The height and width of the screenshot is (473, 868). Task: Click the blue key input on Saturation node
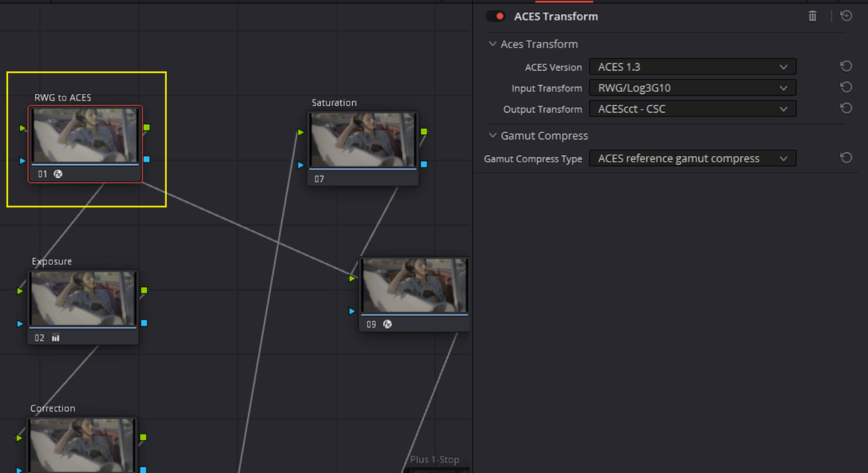coord(301,165)
